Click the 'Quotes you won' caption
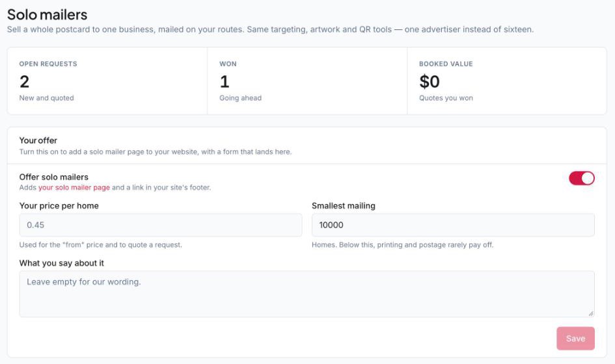The height and width of the screenshot is (364, 615). coord(446,98)
